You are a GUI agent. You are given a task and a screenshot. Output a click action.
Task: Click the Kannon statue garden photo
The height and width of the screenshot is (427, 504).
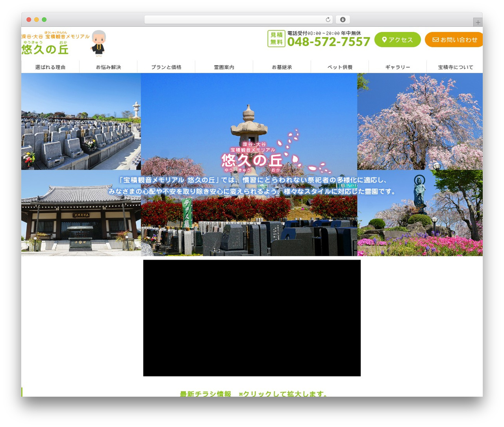click(420, 213)
